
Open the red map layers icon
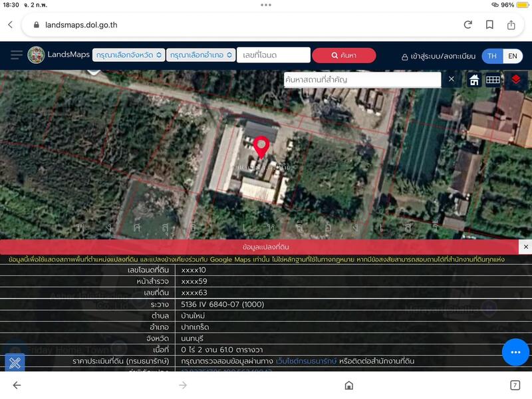tap(516, 80)
